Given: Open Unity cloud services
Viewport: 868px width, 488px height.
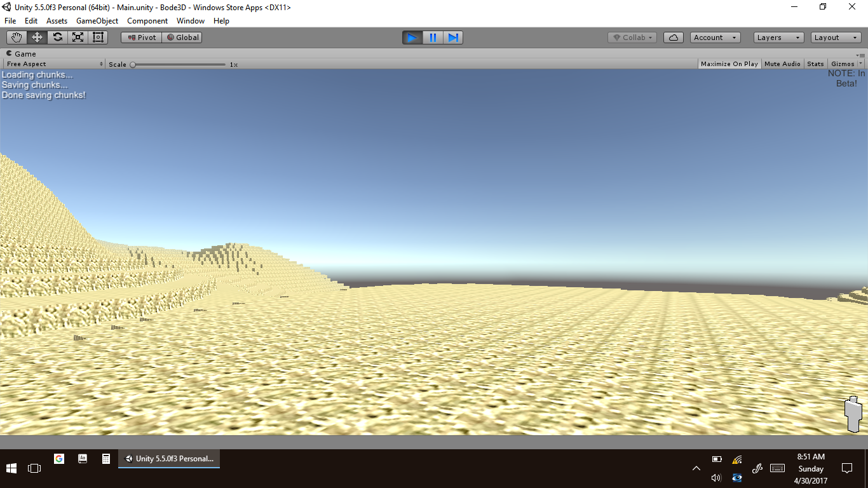Looking at the screenshot, I should click(674, 37).
